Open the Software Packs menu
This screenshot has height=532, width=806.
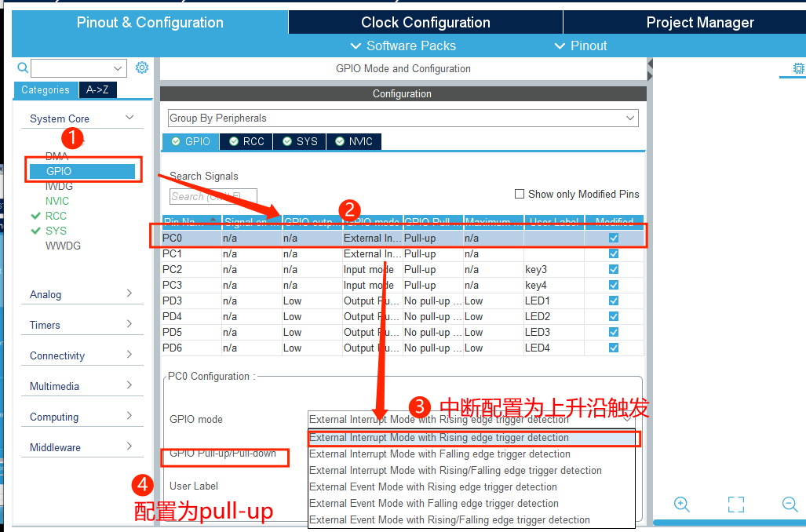pos(403,46)
